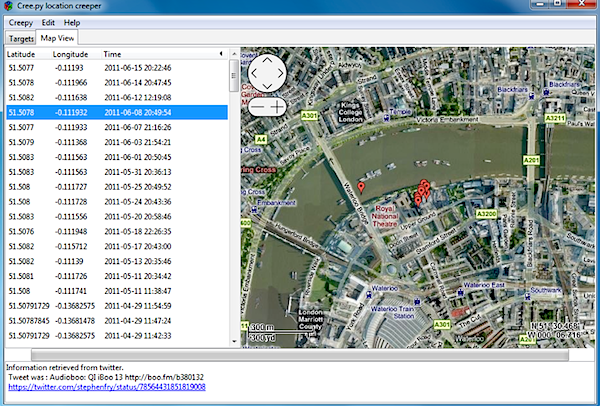Pan the map up with arrow control

click(x=266, y=61)
